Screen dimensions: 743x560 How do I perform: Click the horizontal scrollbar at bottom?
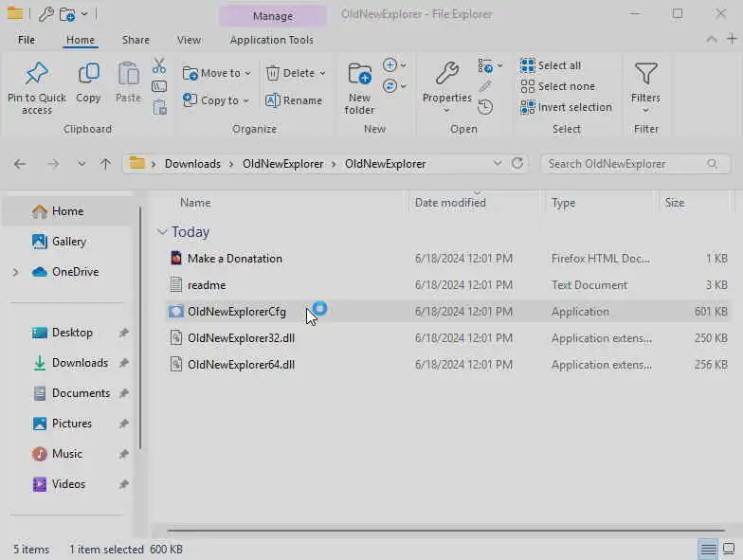(445, 531)
